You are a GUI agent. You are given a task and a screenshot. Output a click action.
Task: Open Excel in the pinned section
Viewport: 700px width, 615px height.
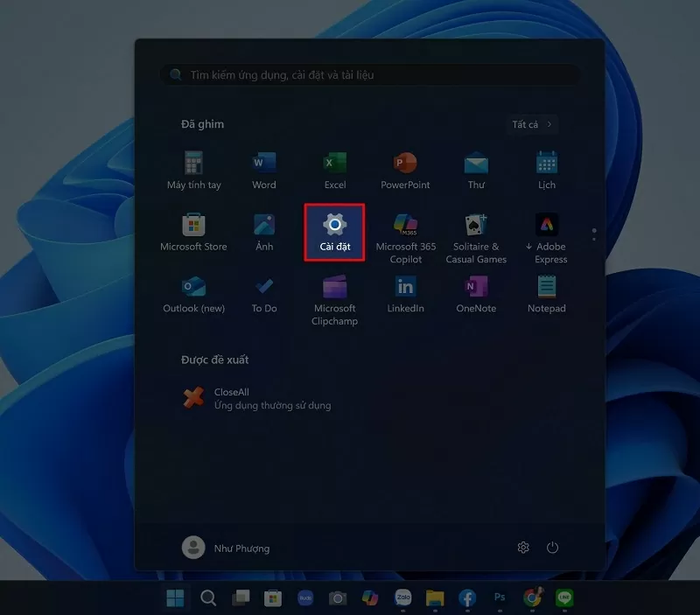click(x=334, y=170)
